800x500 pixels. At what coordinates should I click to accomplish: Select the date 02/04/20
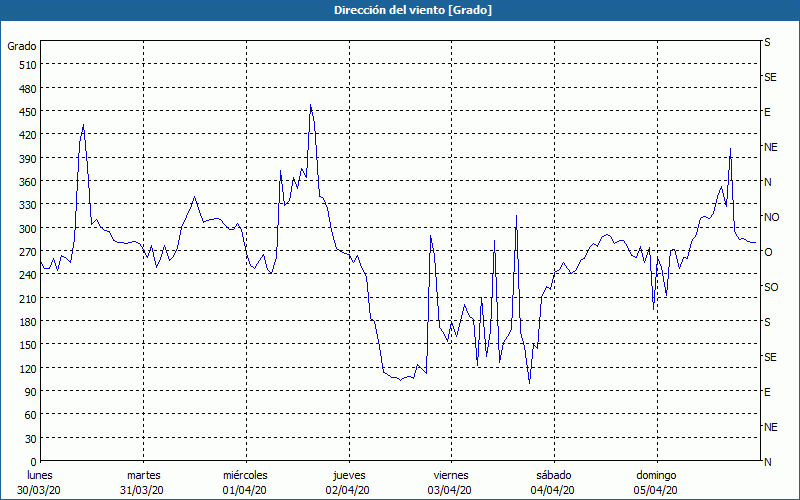347,490
